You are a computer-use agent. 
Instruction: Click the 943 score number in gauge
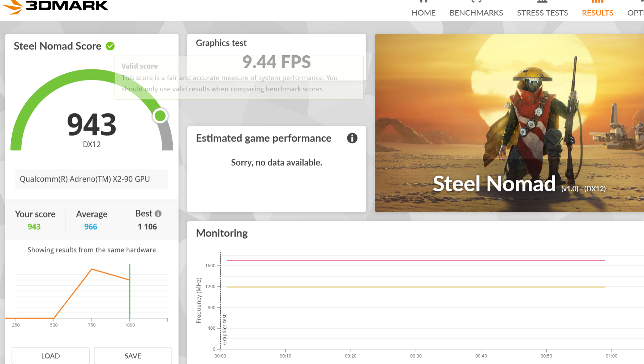tap(92, 125)
